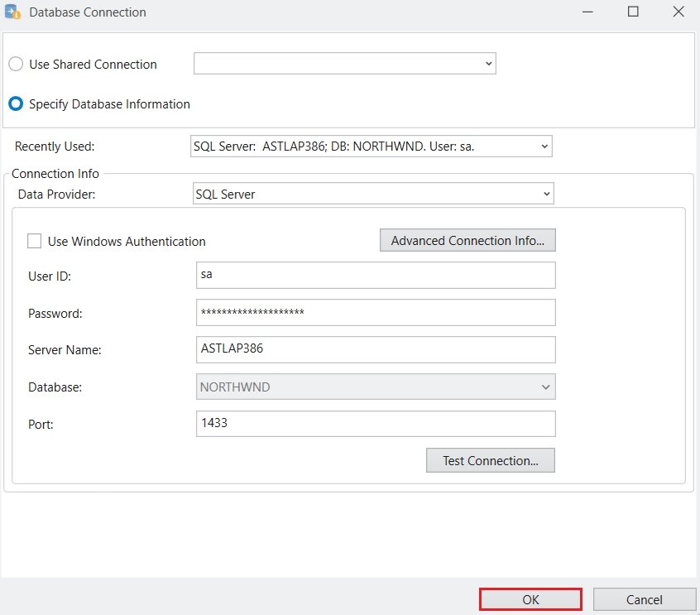Click the Advanced Connection Info button
The width and height of the screenshot is (700, 615).
[x=467, y=241]
